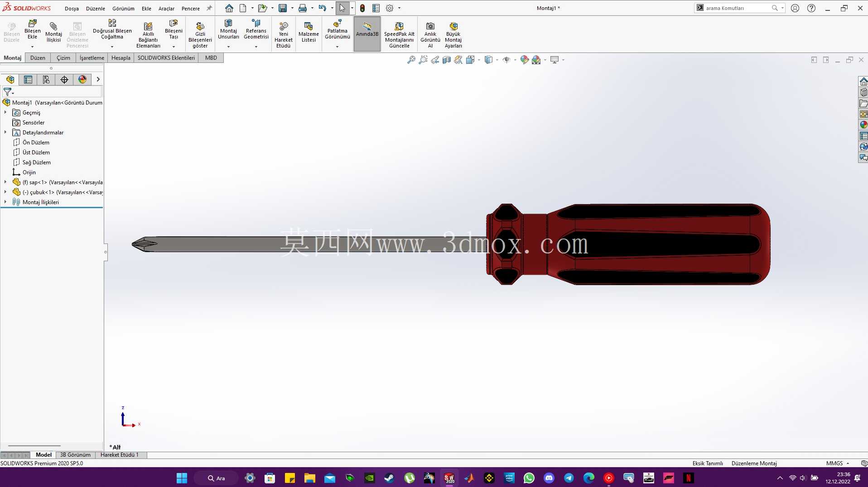This screenshot has height=487, width=868.
Task: Open the View Orientation dropdown arrow
Action: point(479,60)
